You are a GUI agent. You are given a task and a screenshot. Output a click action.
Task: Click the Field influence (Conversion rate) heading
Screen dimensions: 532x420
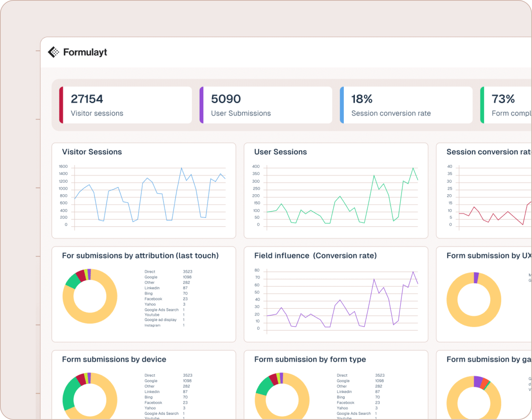pos(315,256)
